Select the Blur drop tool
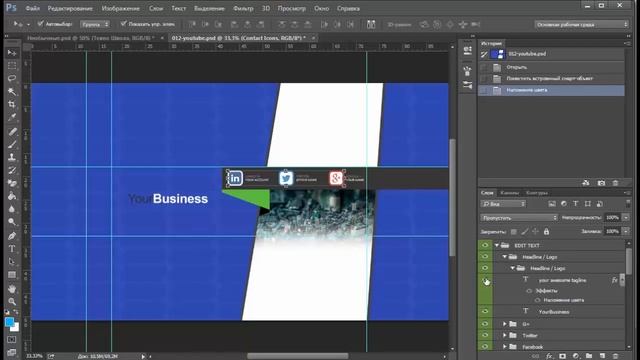Screen dimensions: 640x360 (12, 209)
